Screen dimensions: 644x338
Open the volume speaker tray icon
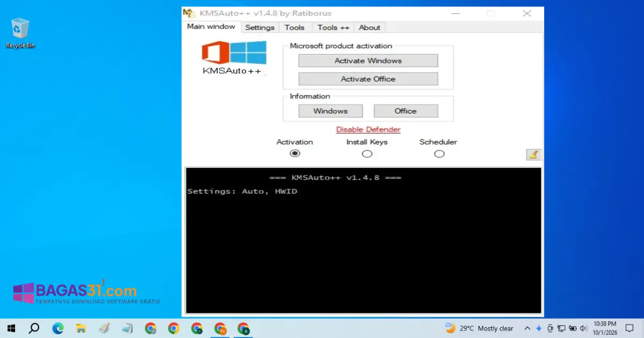point(583,328)
